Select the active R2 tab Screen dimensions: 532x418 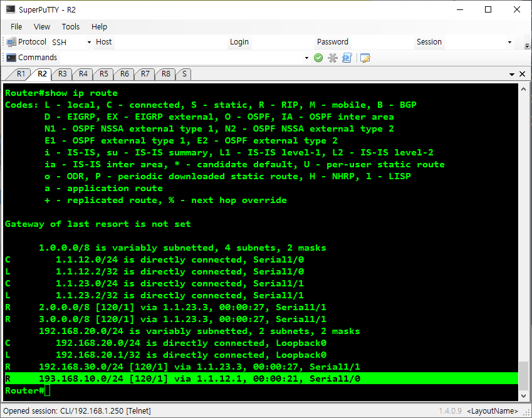[42, 74]
